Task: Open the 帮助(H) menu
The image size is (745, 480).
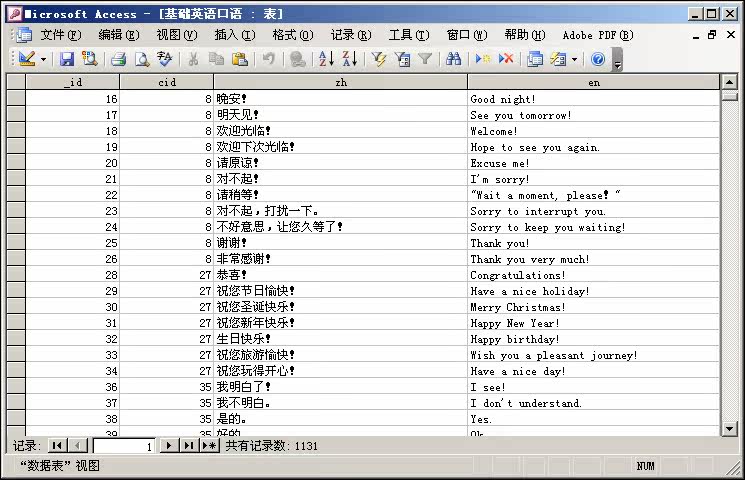Action: tap(525, 35)
